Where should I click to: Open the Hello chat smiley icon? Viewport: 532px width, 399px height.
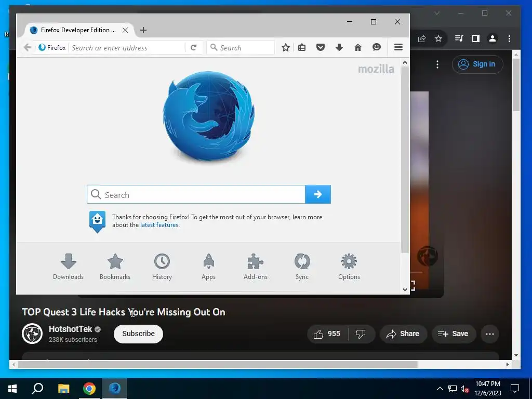point(377,47)
